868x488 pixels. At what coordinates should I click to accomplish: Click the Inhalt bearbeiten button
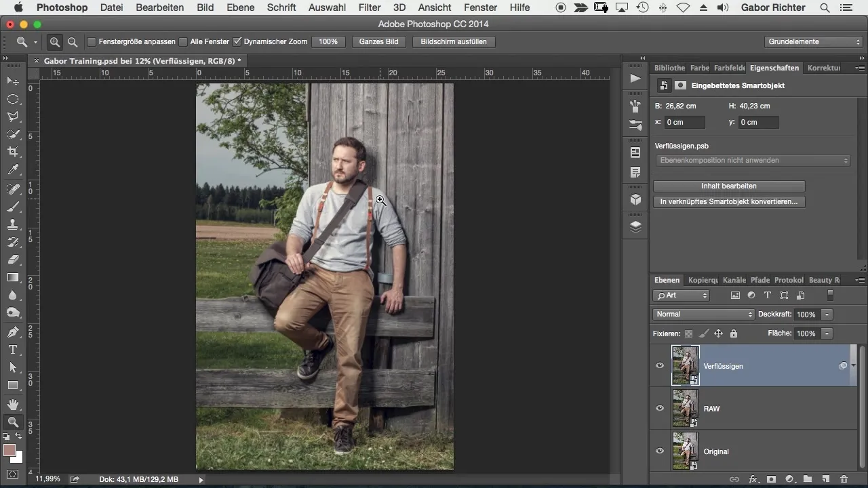(x=729, y=186)
